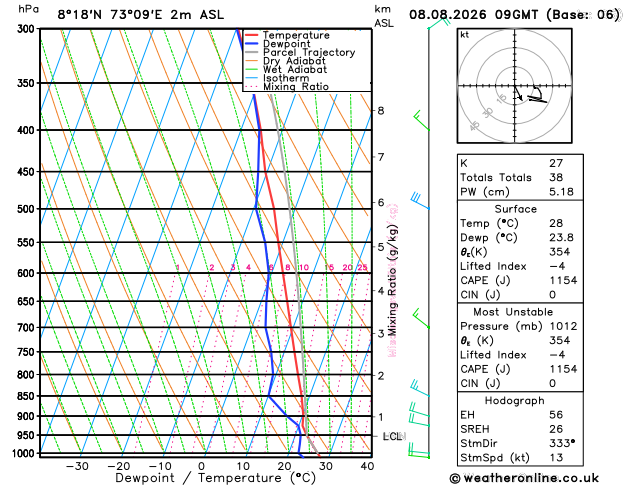Viewport: 629px width, 486px height.
Task: Click the LCL marker label
Action: tap(394, 436)
